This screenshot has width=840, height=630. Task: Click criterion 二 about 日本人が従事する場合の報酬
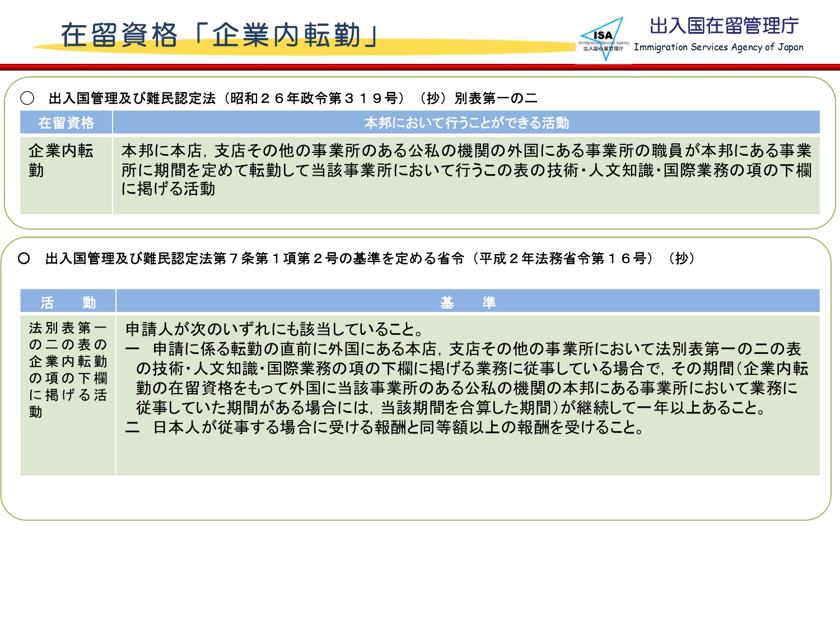[x=385, y=427]
